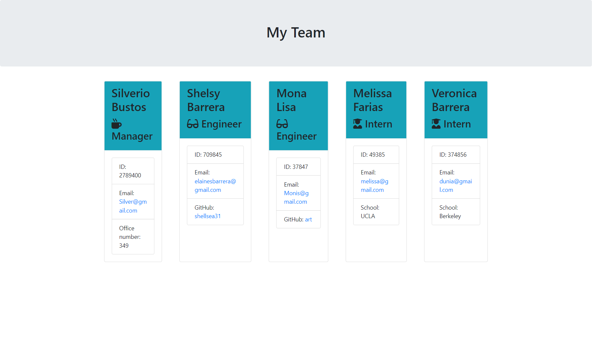Viewport: 592px width, 364px height.
Task: Click the School: Berkeley row
Action: [456, 212]
